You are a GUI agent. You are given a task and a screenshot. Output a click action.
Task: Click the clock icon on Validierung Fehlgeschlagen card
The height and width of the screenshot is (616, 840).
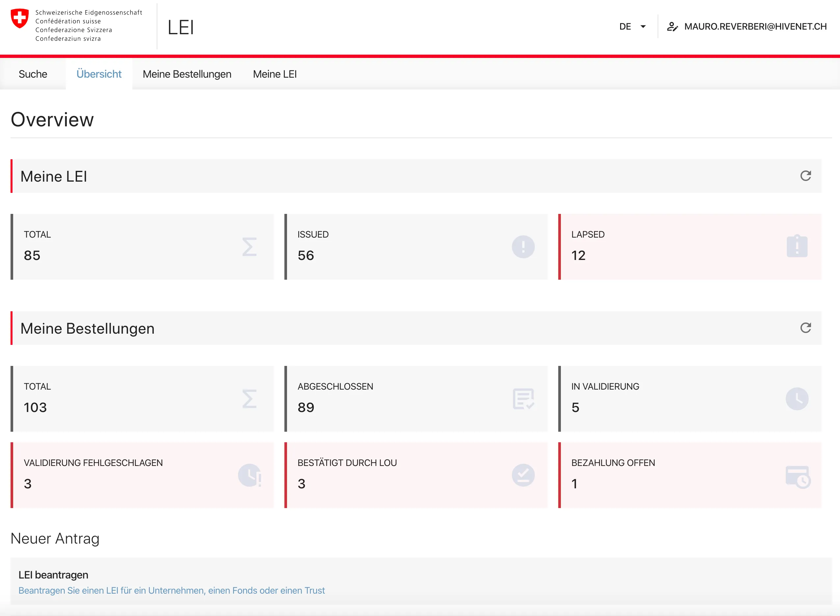click(249, 475)
